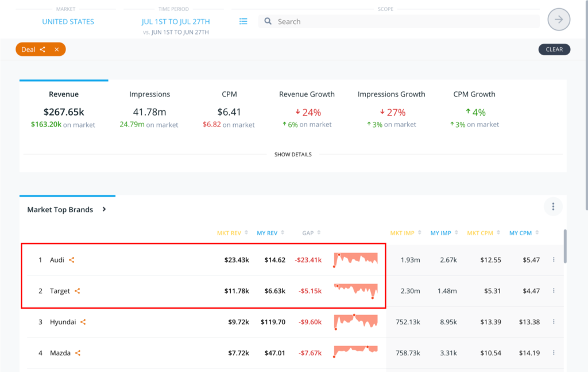The width and height of the screenshot is (588, 372).
Task: Remove the Deal filter chip
Action: pyautogui.click(x=57, y=49)
